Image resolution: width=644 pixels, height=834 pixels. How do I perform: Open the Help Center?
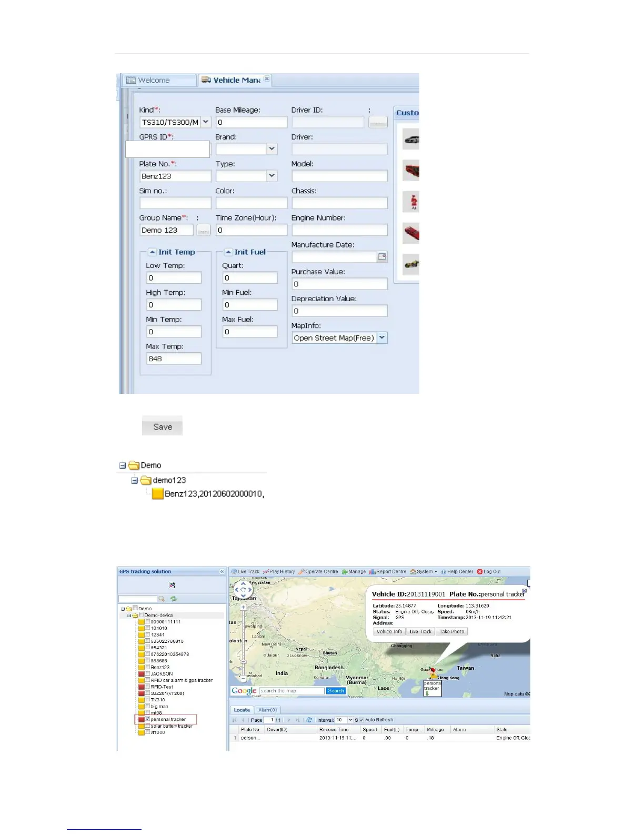[x=457, y=571]
